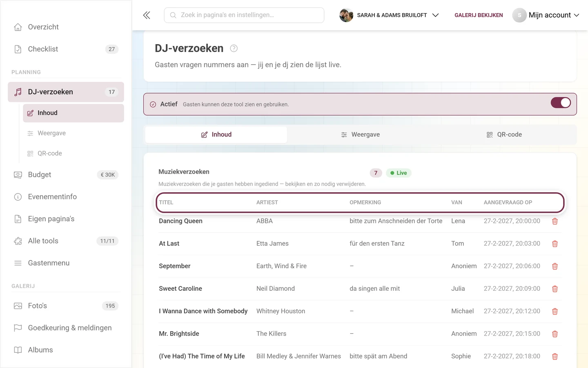
Task: Open Overzicht in the sidebar
Action: [x=66, y=27]
